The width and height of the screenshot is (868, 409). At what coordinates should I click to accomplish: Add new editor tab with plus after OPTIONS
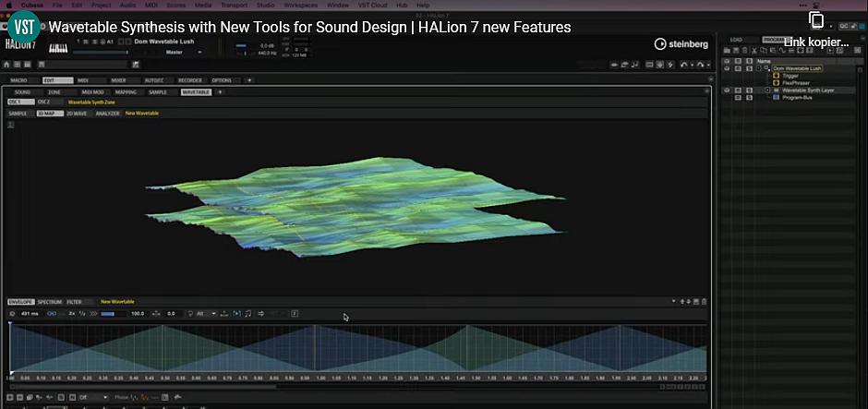coord(249,80)
